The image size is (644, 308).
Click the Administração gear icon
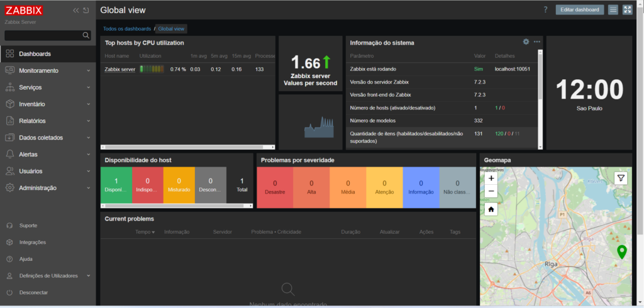pos(10,188)
